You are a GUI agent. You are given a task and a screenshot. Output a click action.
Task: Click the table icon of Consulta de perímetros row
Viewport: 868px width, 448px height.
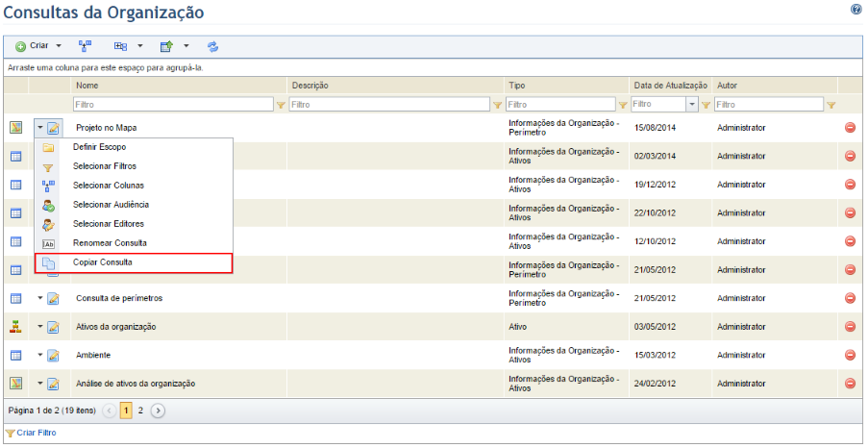point(16,298)
